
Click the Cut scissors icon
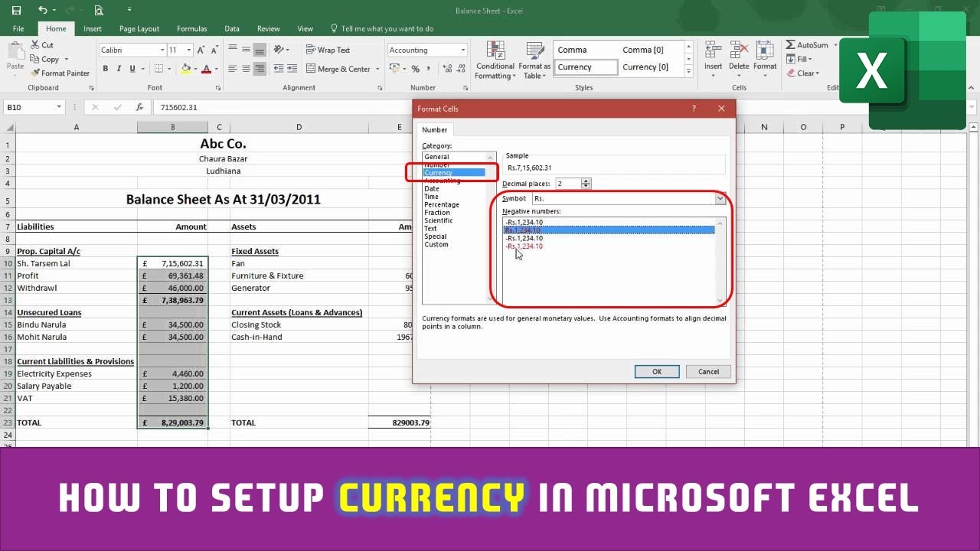pyautogui.click(x=35, y=45)
